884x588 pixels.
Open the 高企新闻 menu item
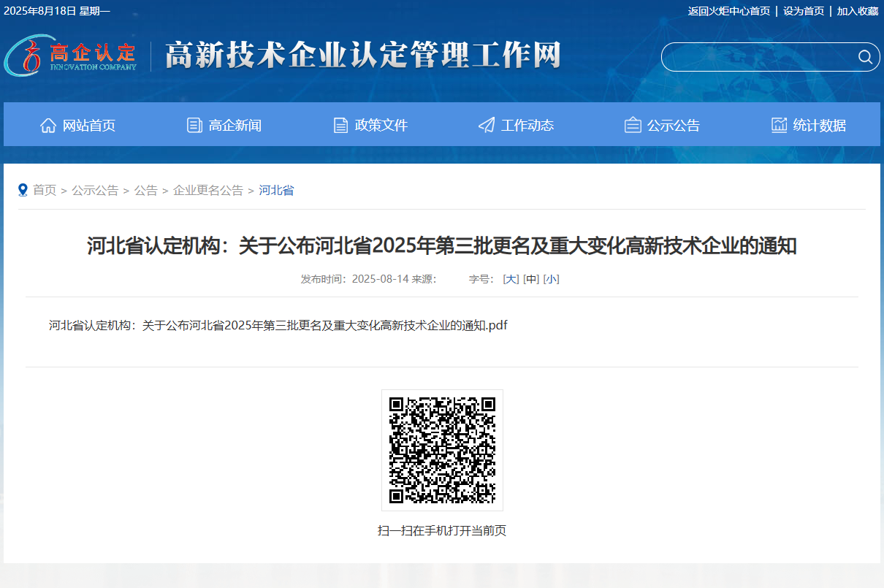point(224,125)
